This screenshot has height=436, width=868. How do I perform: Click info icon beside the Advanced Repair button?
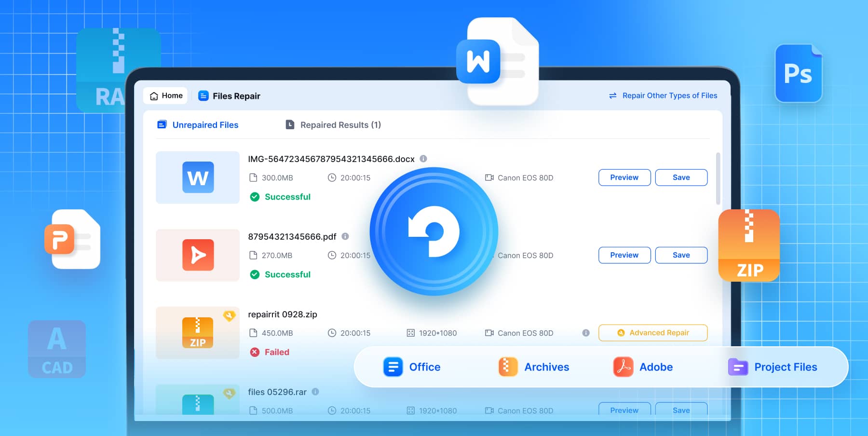586,333
